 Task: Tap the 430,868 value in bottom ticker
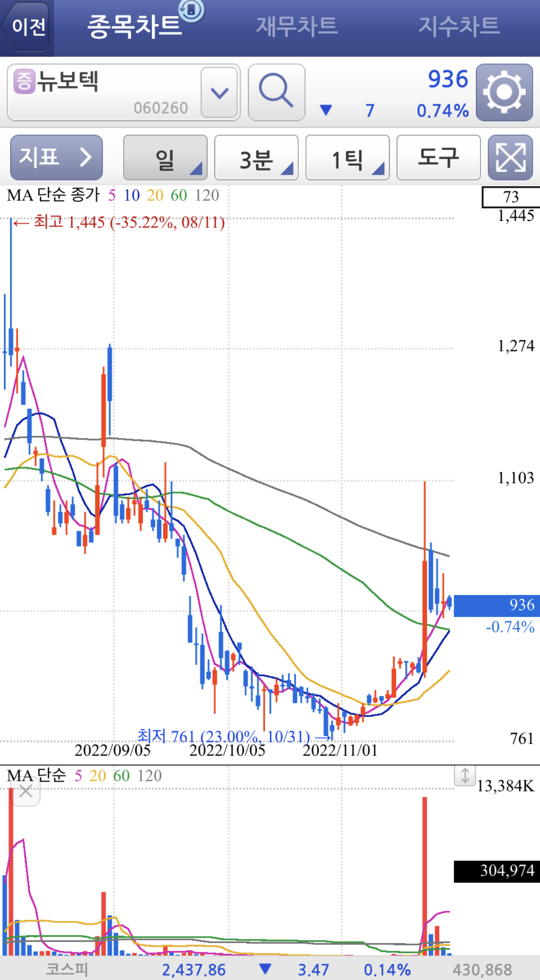point(482,969)
